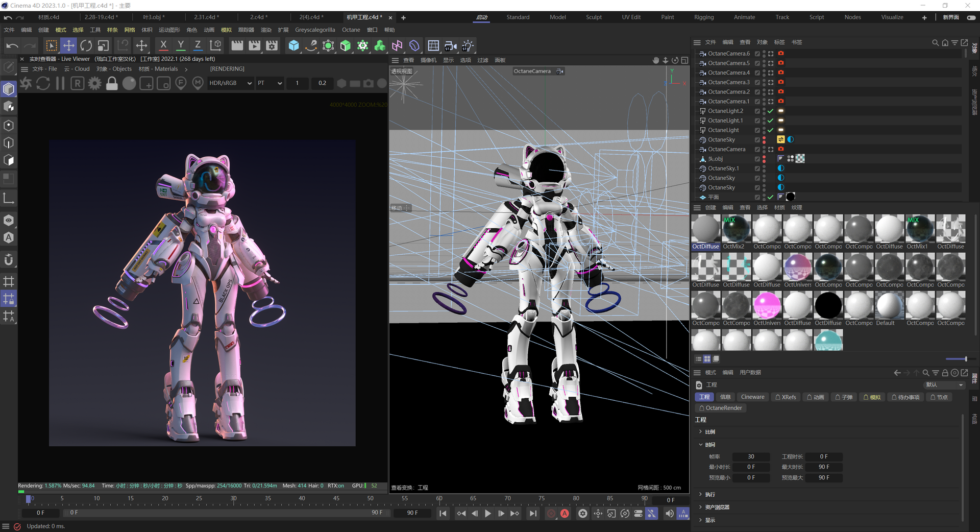Viewport: 980px width, 532px height.
Task: Restart the render in the Live Viewer
Action: (x=43, y=83)
